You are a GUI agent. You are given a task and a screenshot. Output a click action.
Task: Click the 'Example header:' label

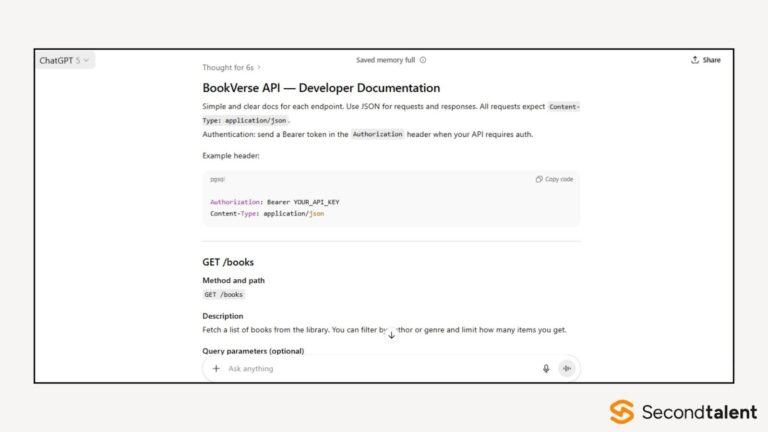tap(231, 156)
